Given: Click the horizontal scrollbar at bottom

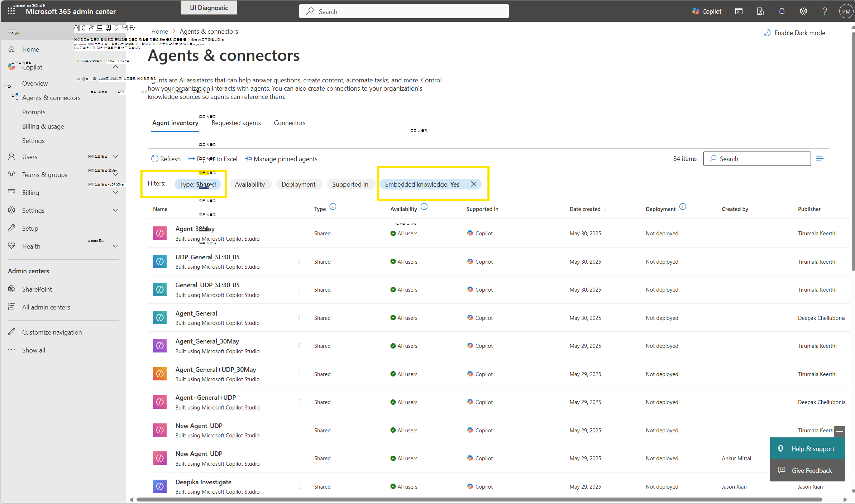Looking at the screenshot, I should pyautogui.click(x=478, y=499).
